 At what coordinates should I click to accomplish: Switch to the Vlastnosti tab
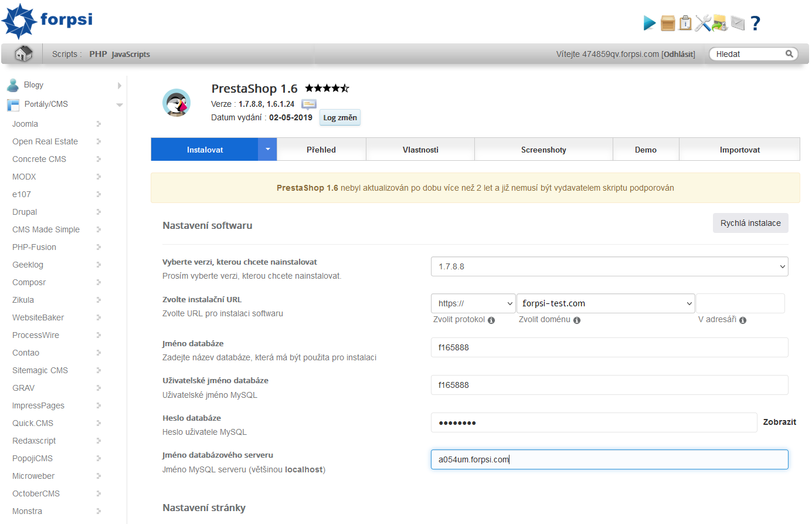pyautogui.click(x=420, y=150)
